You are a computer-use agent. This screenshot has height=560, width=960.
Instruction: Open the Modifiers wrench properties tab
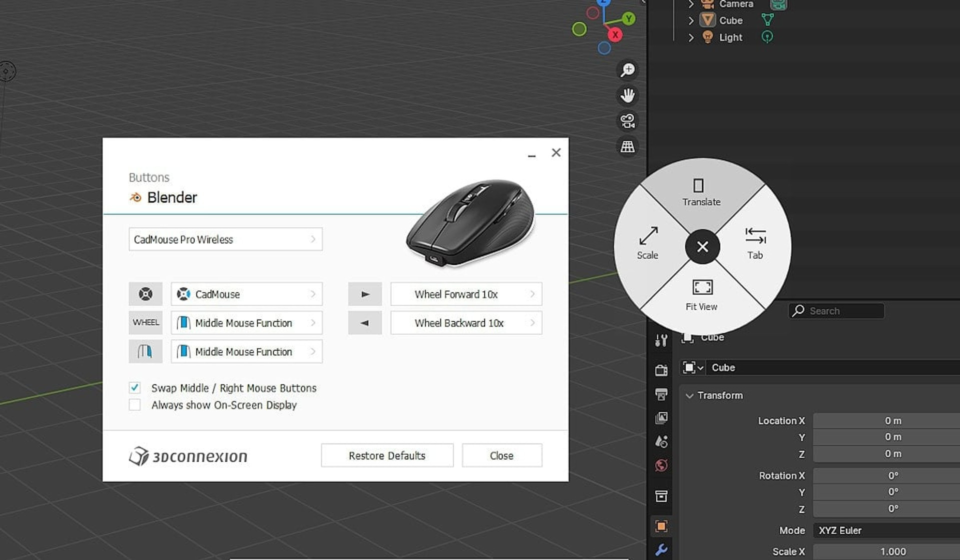pos(661,550)
